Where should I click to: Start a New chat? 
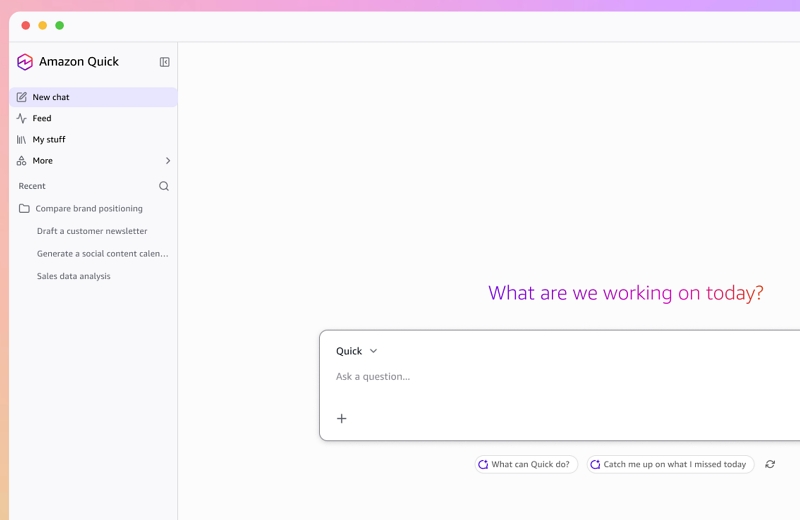tap(93, 97)
